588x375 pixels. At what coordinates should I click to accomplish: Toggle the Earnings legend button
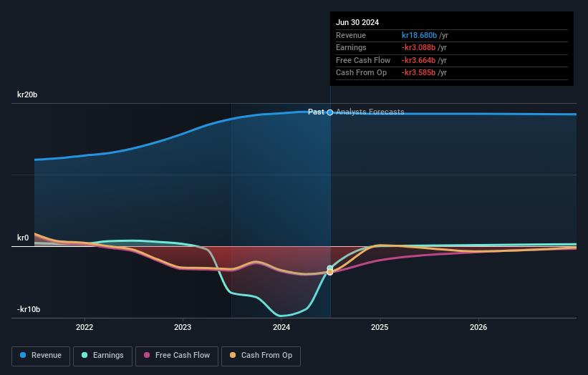coord(102,356)
